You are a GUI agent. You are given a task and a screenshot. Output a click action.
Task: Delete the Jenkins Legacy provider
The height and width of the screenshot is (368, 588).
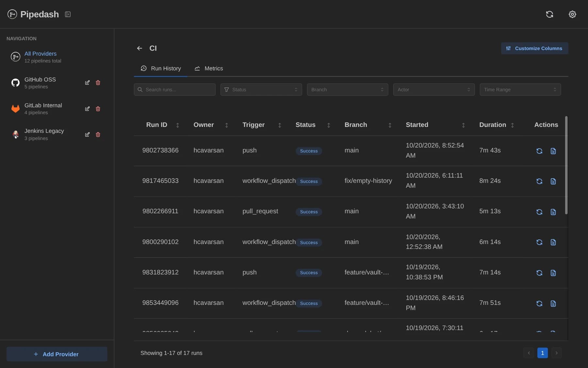point(98,134)
